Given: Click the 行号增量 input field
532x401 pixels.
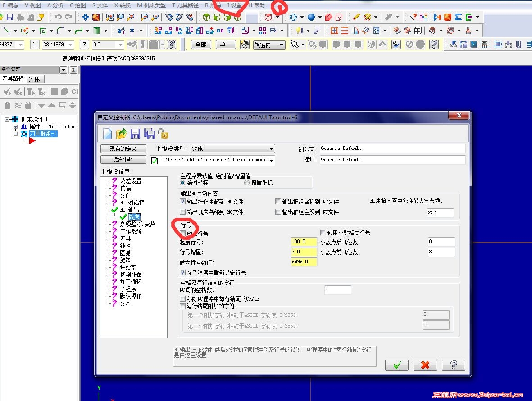Looking at the screenshot, I should point(304,252).
